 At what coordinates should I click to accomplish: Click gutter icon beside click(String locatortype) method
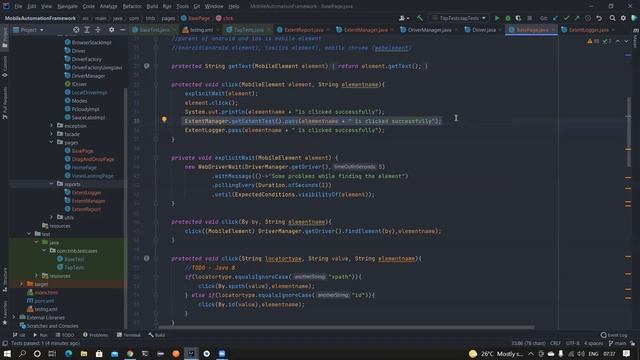pos(147,258)
